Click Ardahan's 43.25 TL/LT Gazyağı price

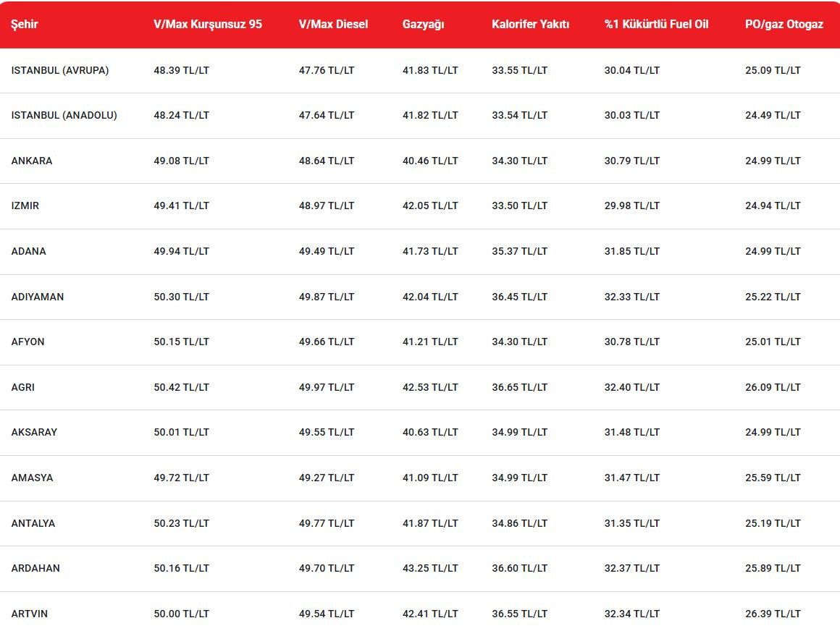pos(430,568)
